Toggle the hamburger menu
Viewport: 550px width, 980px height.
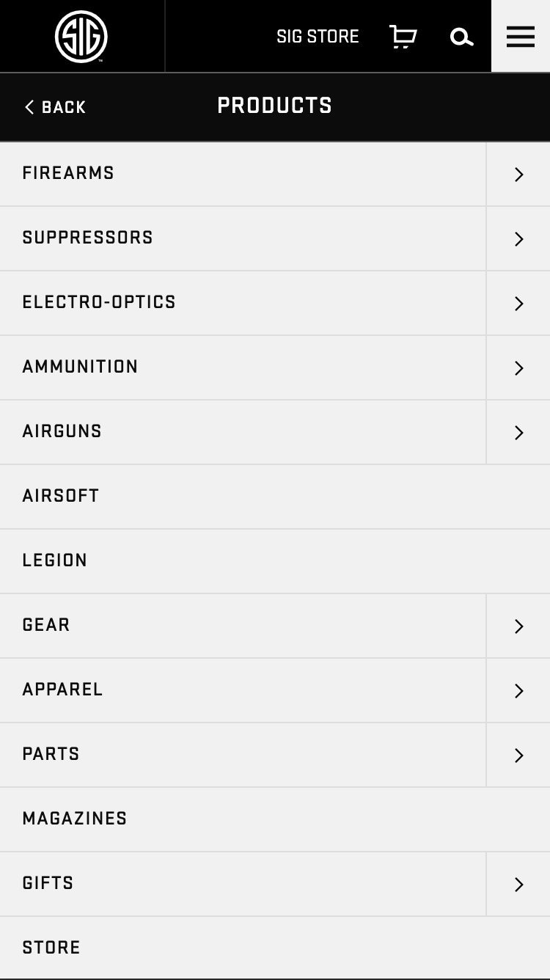tap(521, 37)
